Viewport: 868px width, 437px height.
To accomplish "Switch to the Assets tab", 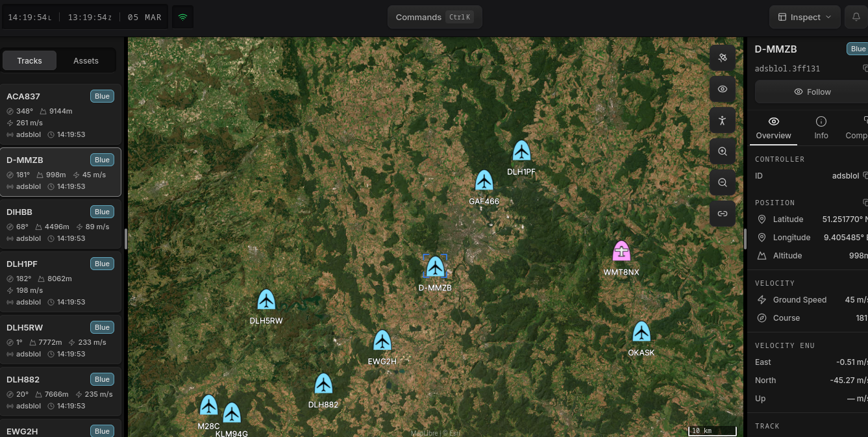I will [86, 60].
